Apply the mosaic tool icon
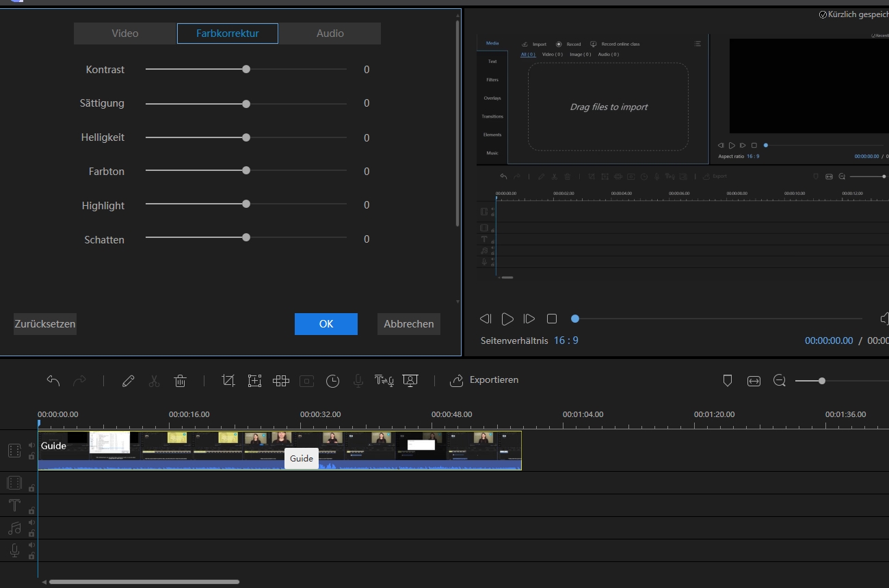Screen dimensions: 889x588 (280, 381)
